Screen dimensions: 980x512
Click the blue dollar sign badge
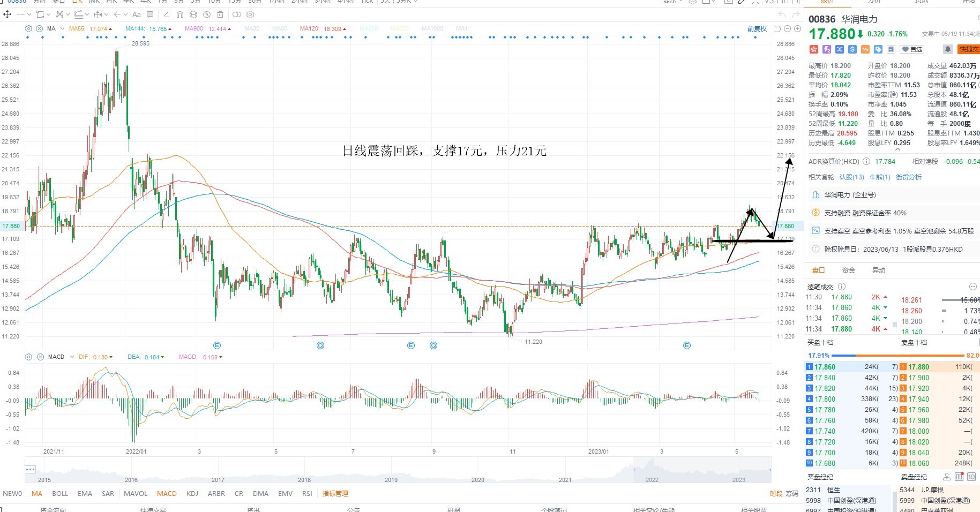[x=852, y=49]
